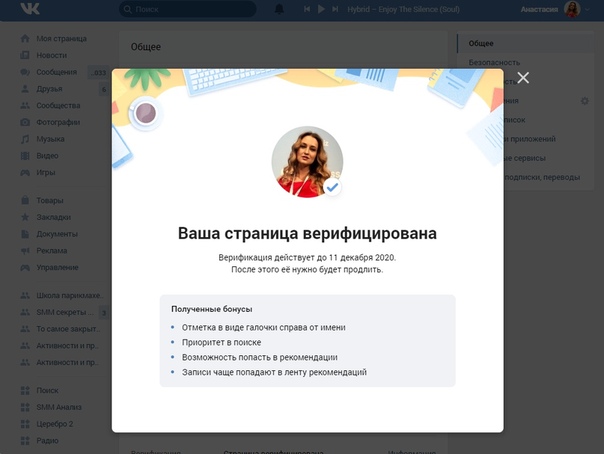Open Реклама section

52,251
